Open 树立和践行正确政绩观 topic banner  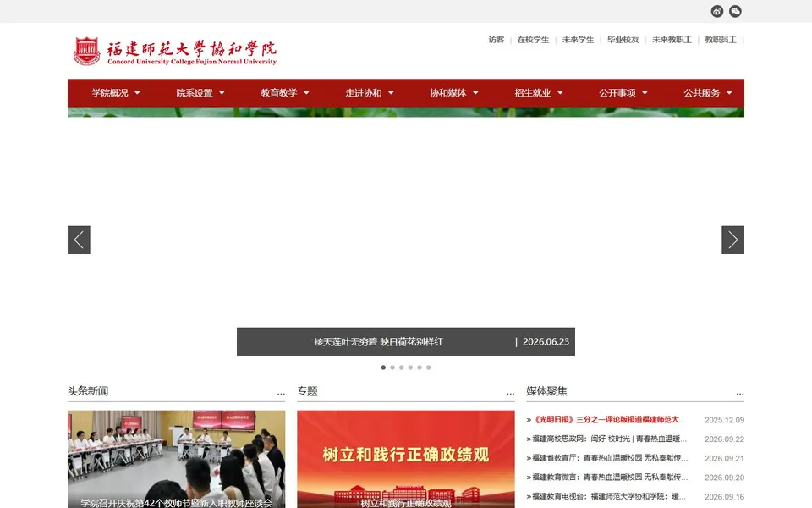[406, 459]
